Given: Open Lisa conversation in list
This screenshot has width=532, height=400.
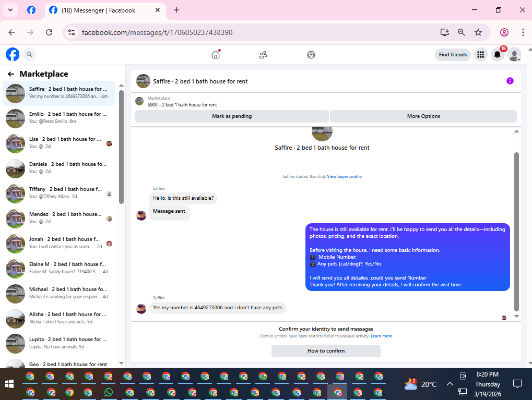Looking at the screenshot, I should tap(58, 143).
